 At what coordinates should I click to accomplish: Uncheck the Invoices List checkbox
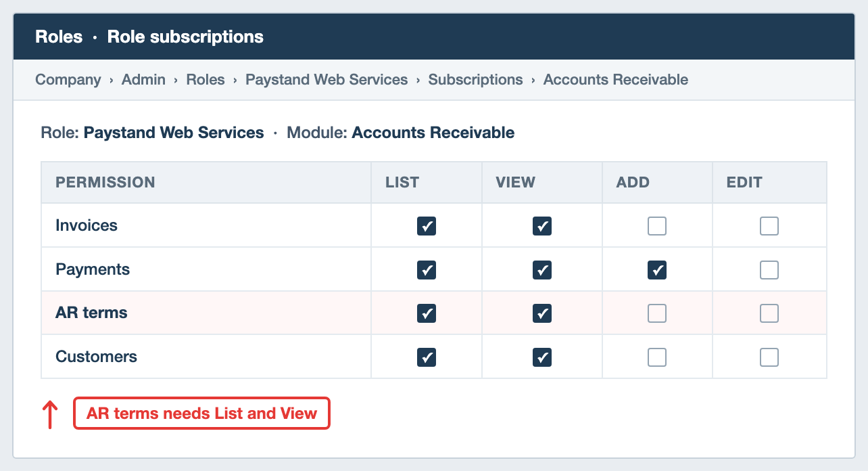pos(427,226)
